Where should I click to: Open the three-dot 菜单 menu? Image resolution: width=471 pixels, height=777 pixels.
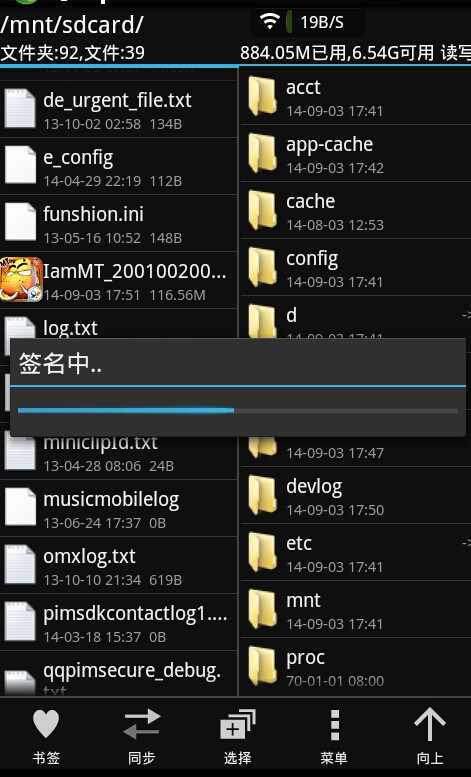(334, 724)
